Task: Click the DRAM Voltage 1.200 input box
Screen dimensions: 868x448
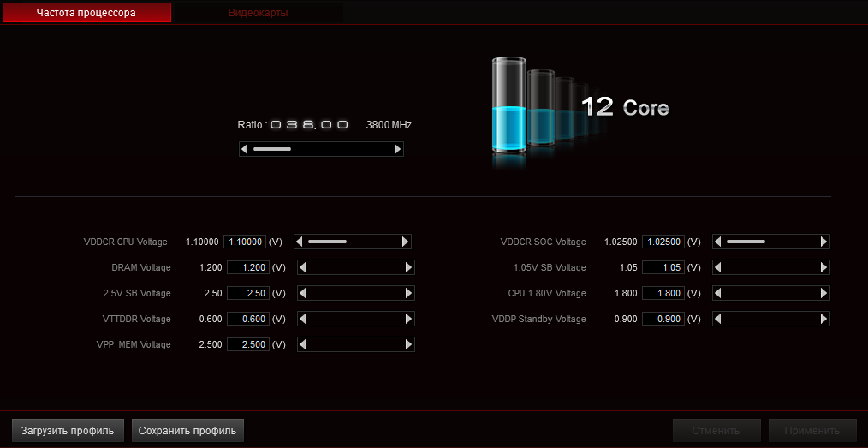Action: pos(248,267)
